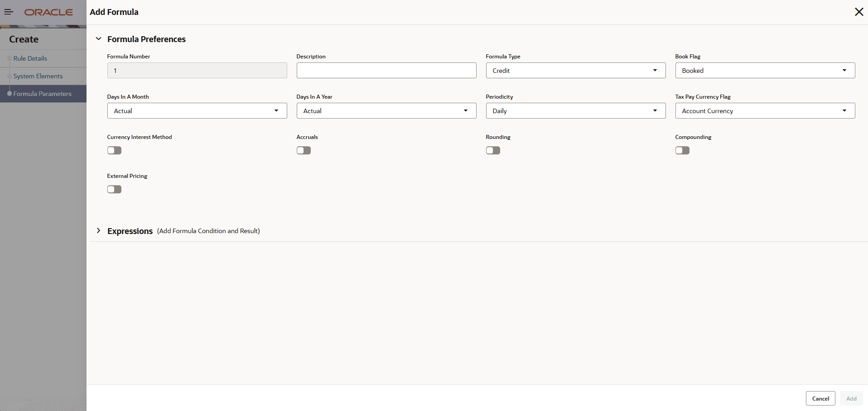Click the Add button
Image resolution: width=868 pixels, height=411 pixels.
[851, 398]
